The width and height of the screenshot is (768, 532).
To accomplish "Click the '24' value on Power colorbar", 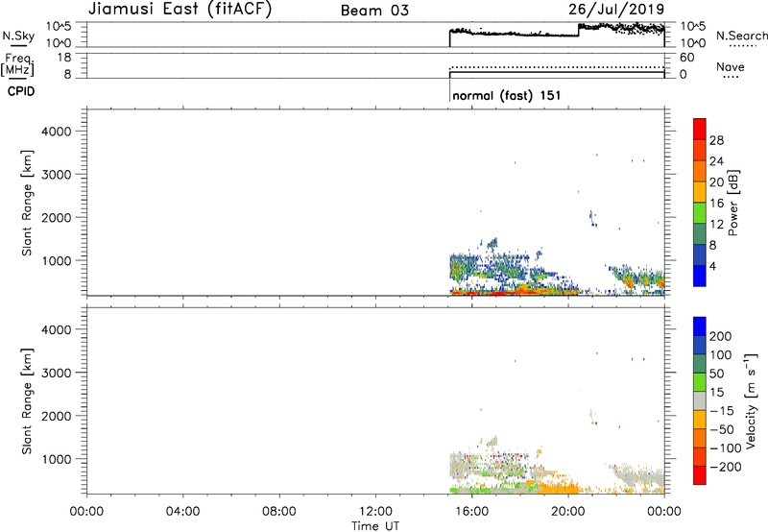I will (x=716, y=161).
